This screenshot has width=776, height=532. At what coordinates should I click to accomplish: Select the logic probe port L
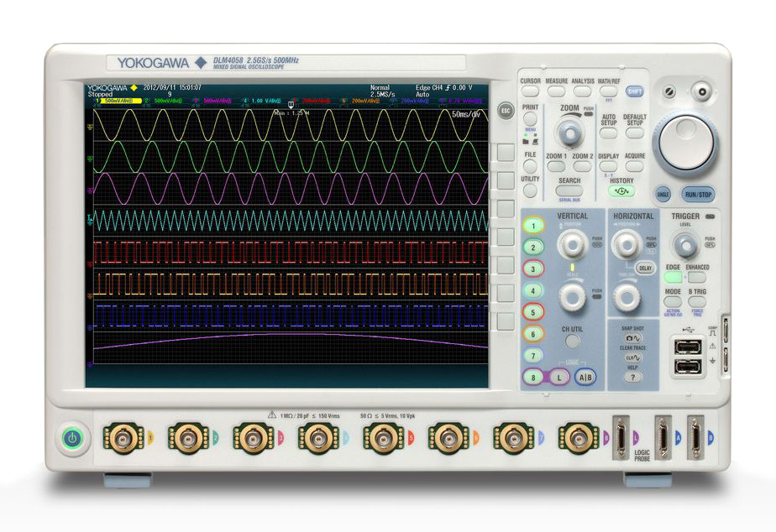tap(621, 438)
